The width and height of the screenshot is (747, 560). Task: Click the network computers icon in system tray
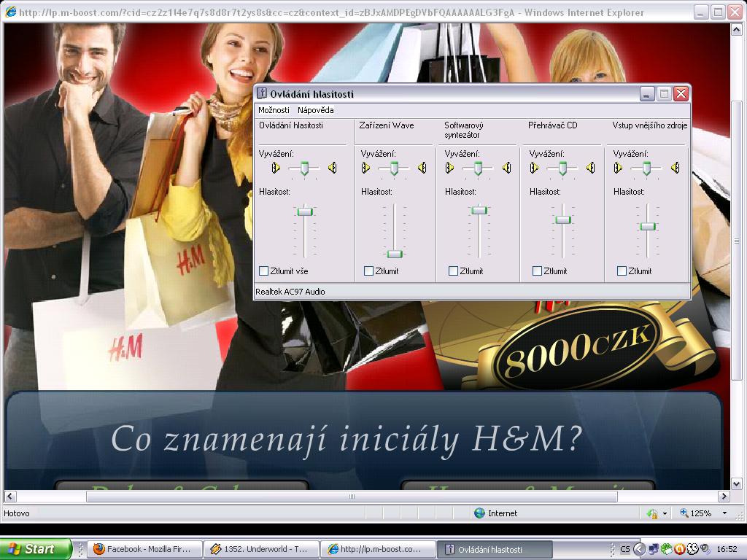(653, 549)
